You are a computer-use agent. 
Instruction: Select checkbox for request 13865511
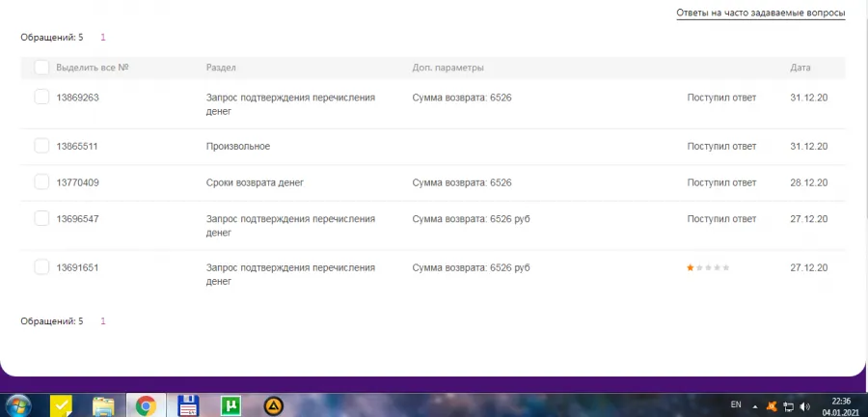click(41, 146)
